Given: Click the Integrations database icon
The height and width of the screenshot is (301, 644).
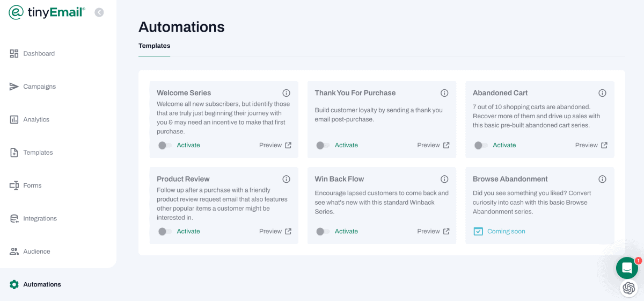Looking at the screenshot, I should click(x=14, y=219).
